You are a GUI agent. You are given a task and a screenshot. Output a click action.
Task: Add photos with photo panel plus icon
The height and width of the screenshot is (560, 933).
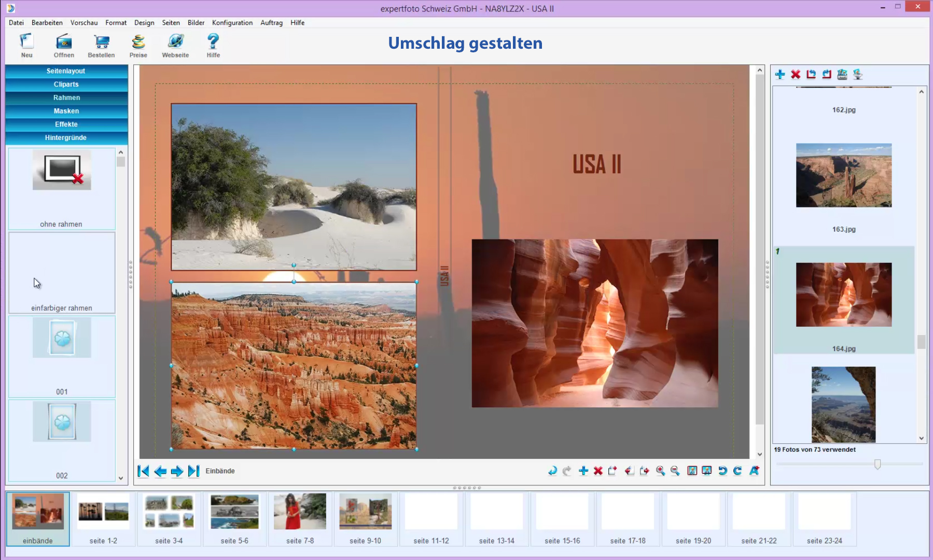click(780, 74)
